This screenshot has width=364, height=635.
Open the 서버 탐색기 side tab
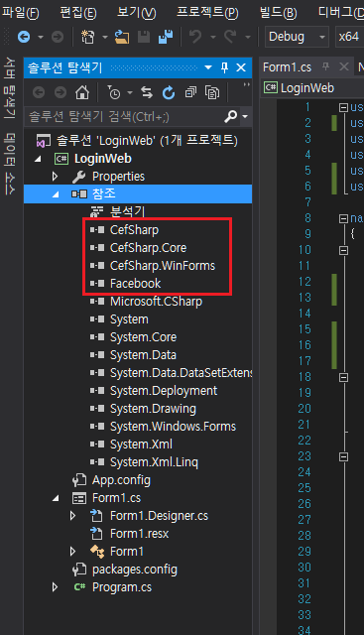9,88
